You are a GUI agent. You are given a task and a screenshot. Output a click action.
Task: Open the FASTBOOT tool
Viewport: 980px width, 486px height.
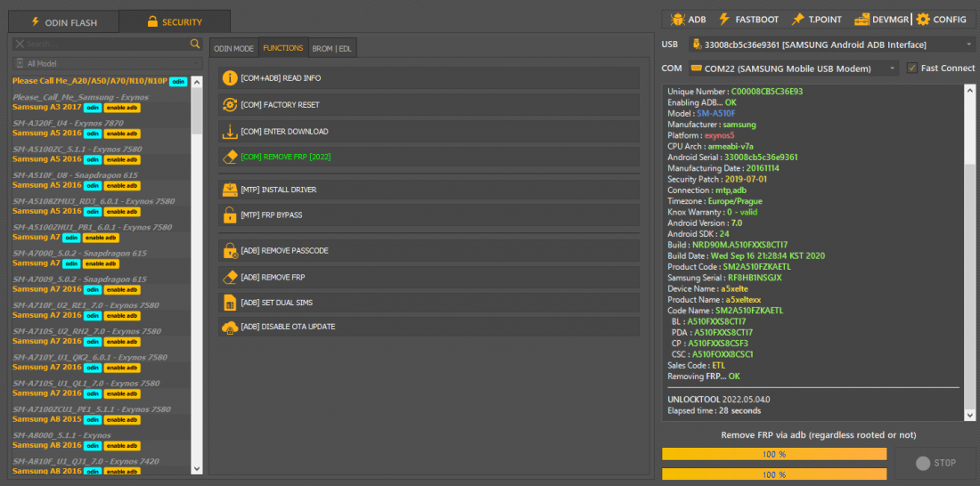(748, 20)
